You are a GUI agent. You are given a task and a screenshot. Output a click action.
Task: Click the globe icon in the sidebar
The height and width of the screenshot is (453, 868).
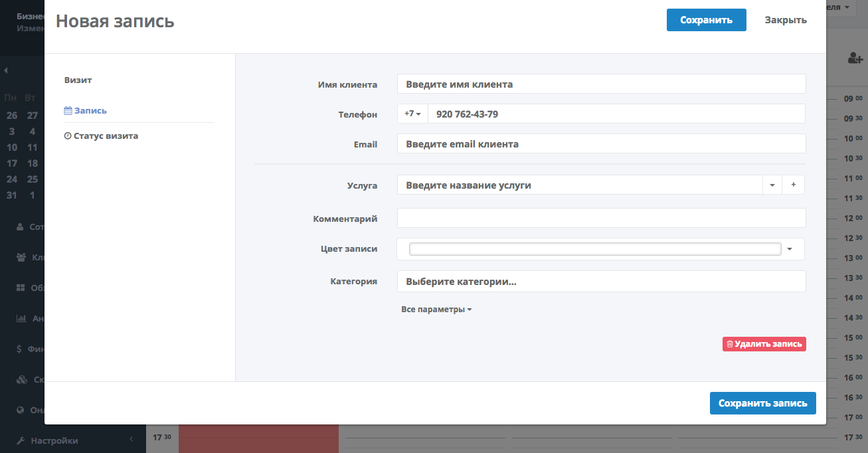tap(21, 410)
